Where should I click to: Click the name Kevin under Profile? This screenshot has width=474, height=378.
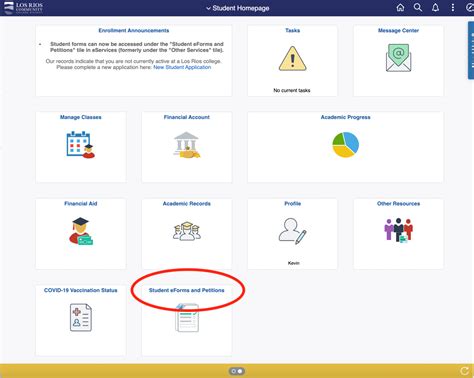[293, 263]
